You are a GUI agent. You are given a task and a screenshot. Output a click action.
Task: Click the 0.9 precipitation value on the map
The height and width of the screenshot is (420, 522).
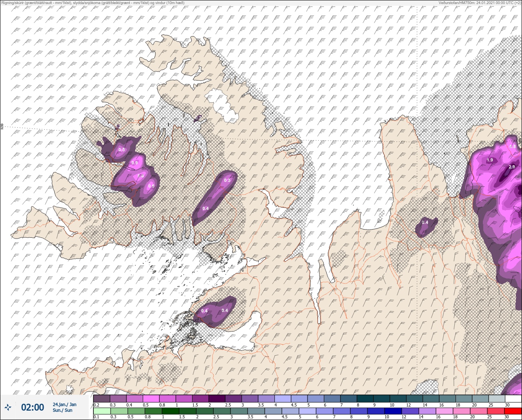(x=135, y=163)
